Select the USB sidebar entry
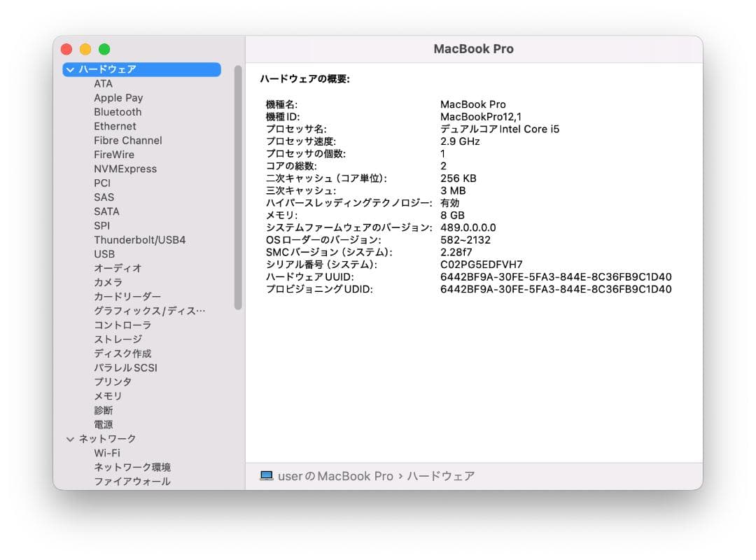 [x=104, y=254]
